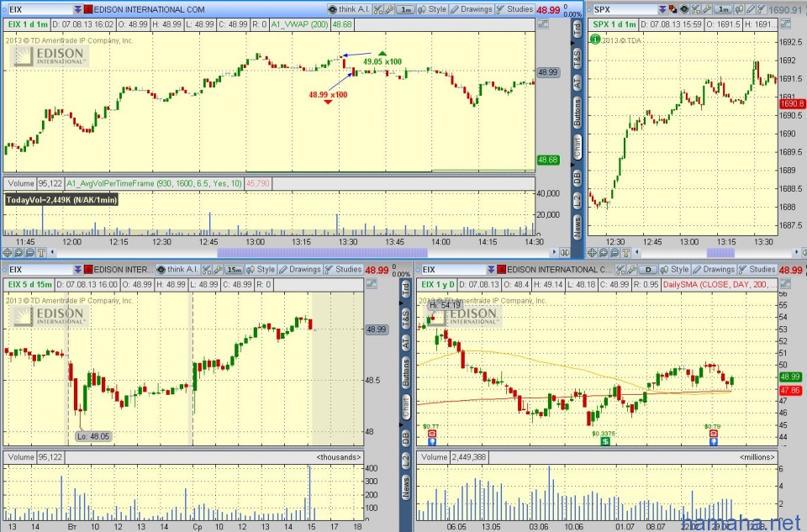
Task: Open the symbol dropdown arrow in the SPX panel
Action: (662, 9)
